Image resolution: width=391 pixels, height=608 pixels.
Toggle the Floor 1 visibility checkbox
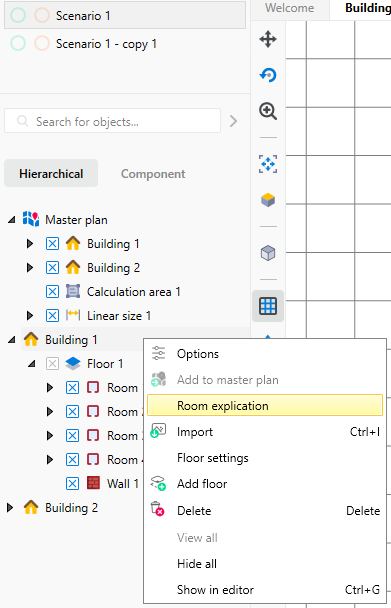click(x=52, y=364)
